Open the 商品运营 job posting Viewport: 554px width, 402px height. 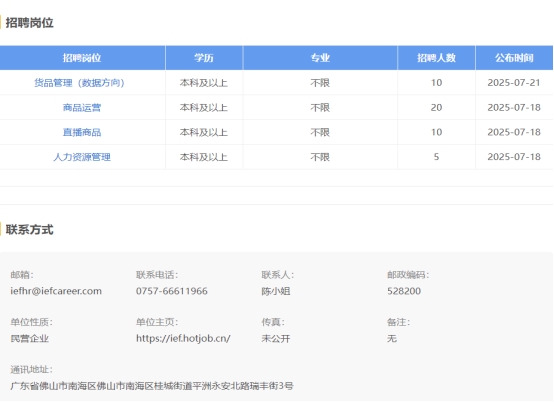pos(82,107)
